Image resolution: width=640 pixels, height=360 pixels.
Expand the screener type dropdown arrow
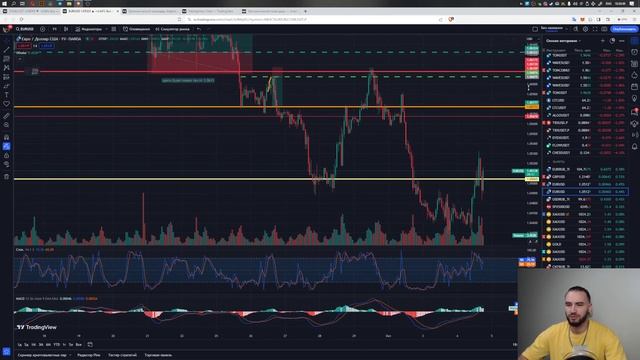click(x=70, y=355)
